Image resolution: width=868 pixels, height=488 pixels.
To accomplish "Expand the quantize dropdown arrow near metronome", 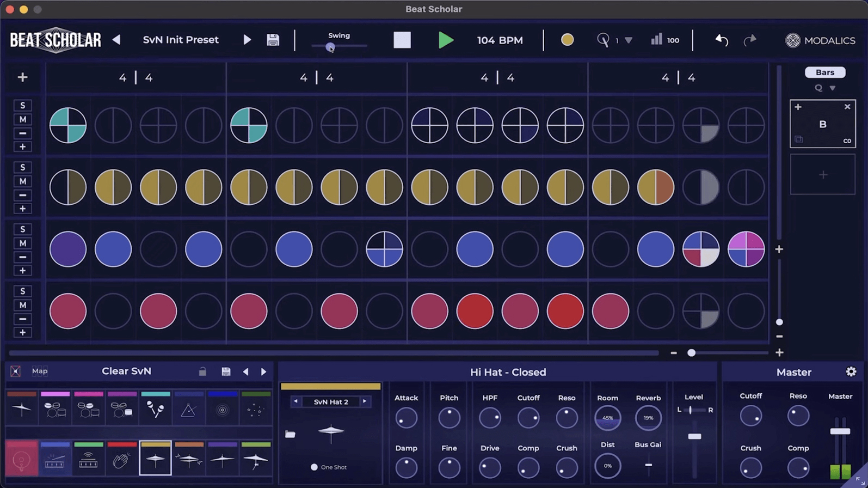I will point(629,40).
